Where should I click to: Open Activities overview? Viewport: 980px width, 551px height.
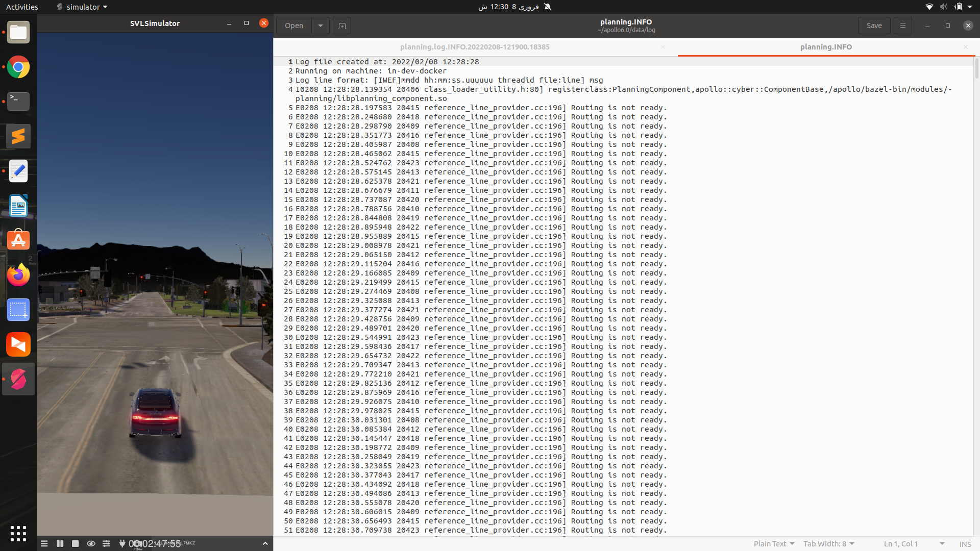pos(22,7)
